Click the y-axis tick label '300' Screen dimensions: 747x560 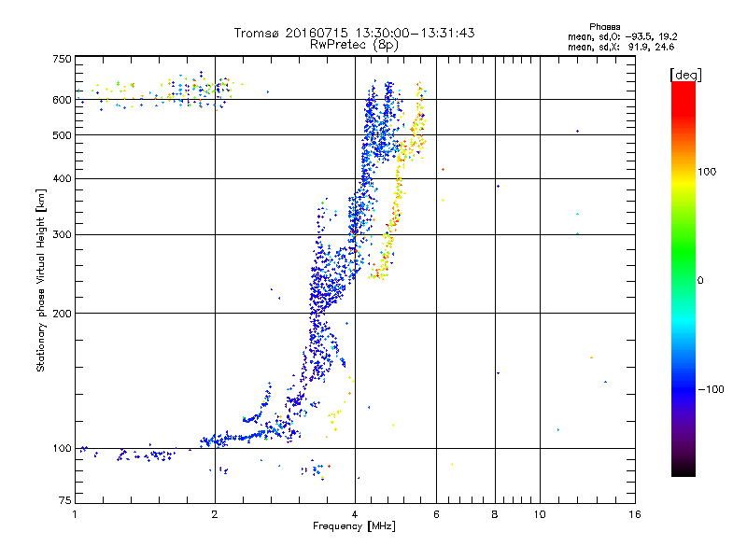[62, 235]
